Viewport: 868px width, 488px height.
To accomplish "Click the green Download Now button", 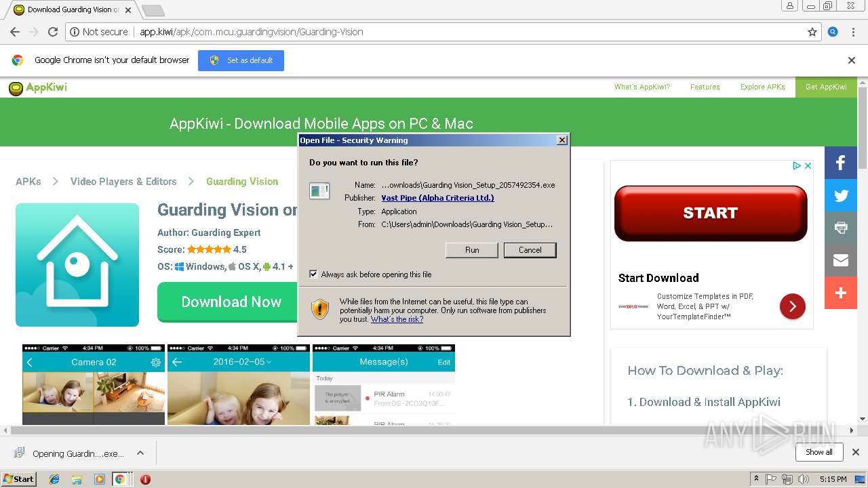I will (x=227, y=302).
